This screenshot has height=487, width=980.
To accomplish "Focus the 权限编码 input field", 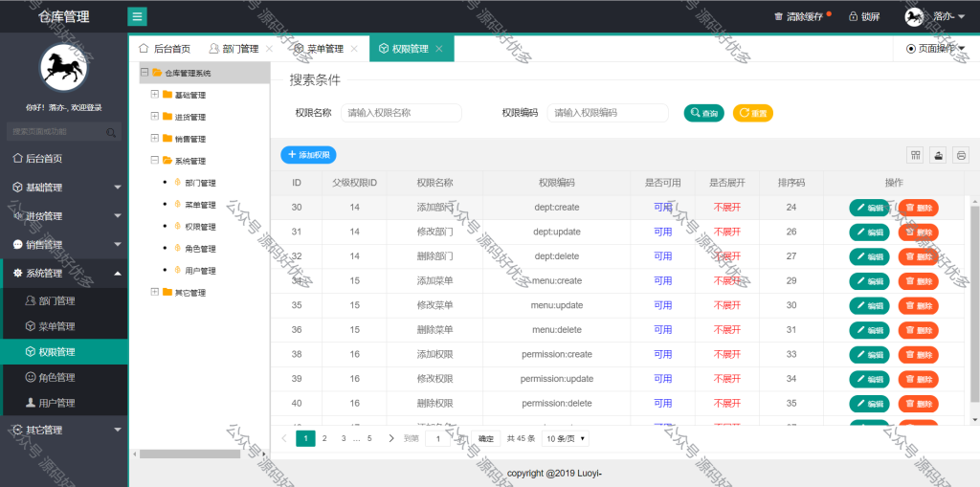I will (x=608, y=113).
